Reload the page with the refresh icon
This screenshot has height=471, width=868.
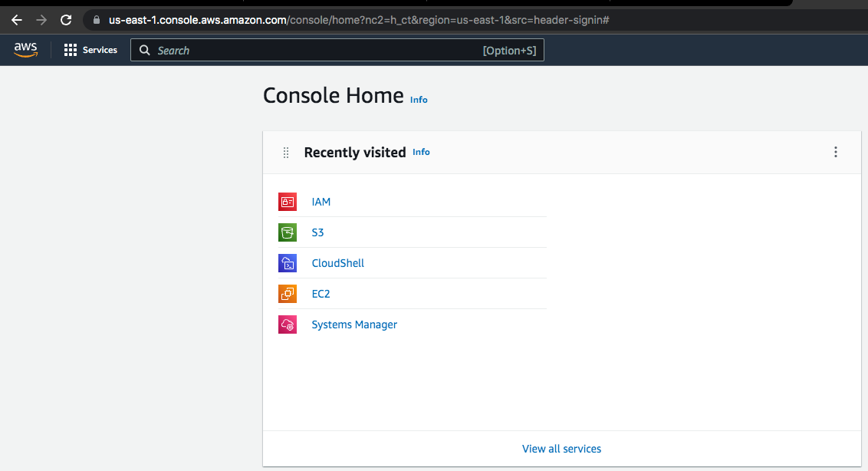(66, 20)
